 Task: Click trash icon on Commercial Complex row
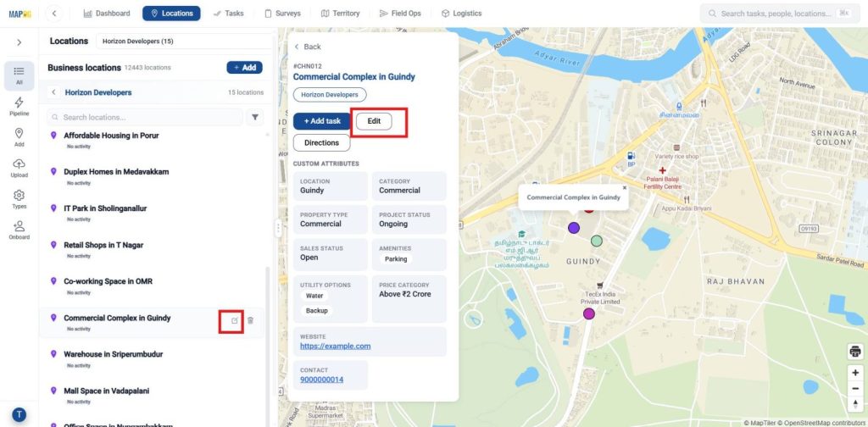coord(250,321)
